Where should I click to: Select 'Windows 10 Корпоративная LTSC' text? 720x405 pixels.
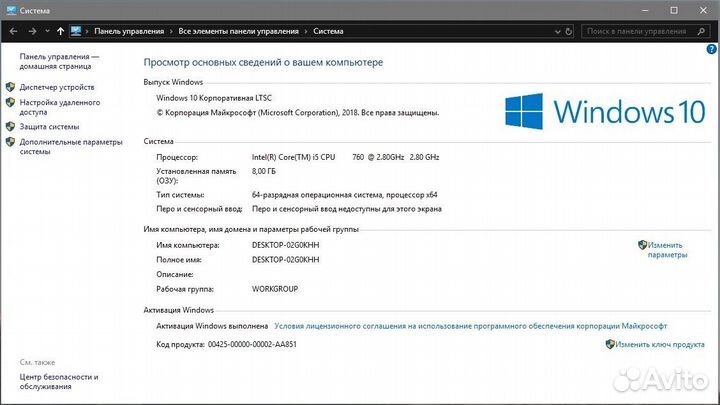click(x=214, y=98)
